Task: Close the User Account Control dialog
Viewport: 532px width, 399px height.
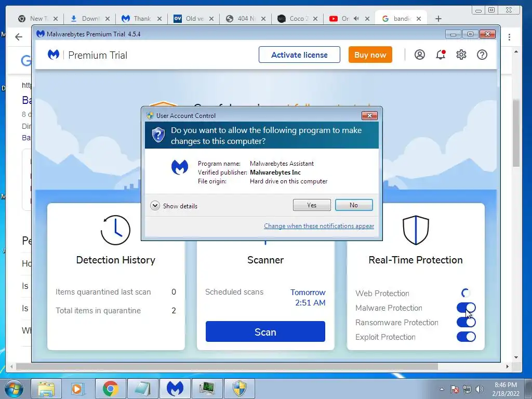Action: pyautogui.click(x=369, y=116)
